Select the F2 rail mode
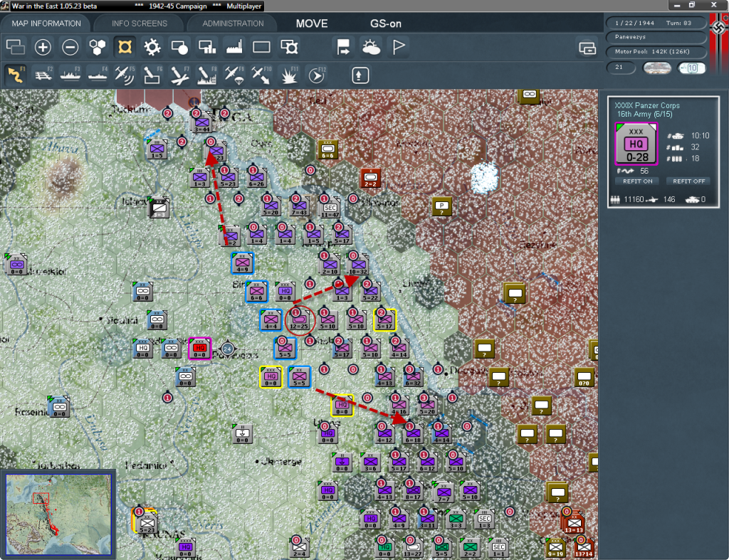729x560 pixels. pos(43,75)
